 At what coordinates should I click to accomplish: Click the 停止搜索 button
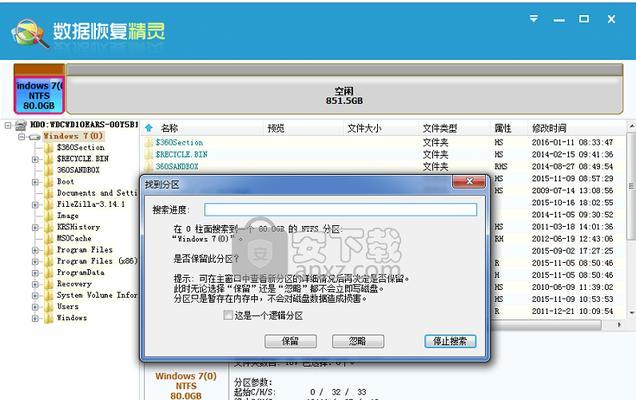[450, 341]
